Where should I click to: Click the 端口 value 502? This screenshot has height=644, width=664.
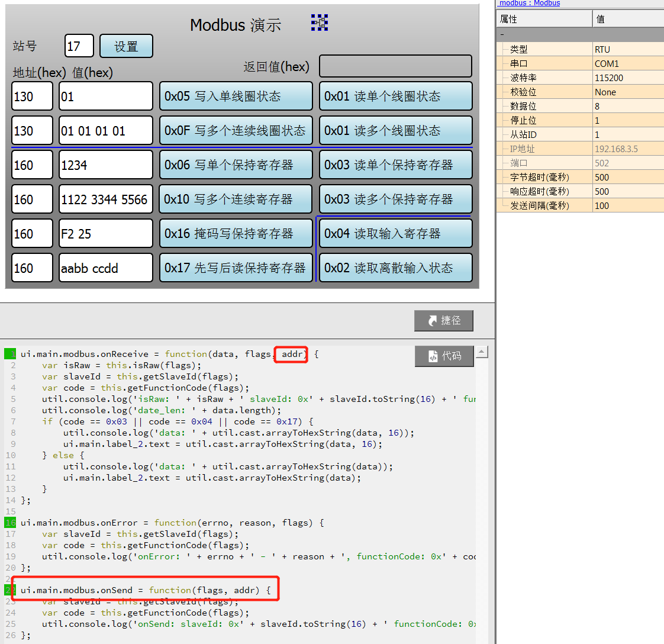click(628, 163)
